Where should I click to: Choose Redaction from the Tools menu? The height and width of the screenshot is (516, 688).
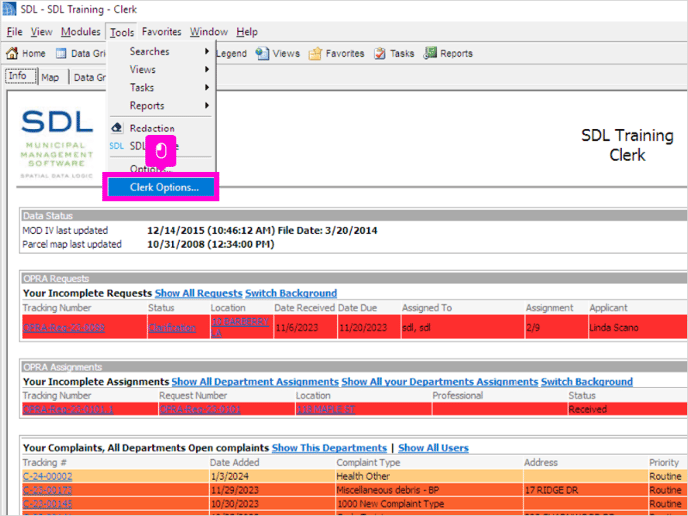[152, 128]
